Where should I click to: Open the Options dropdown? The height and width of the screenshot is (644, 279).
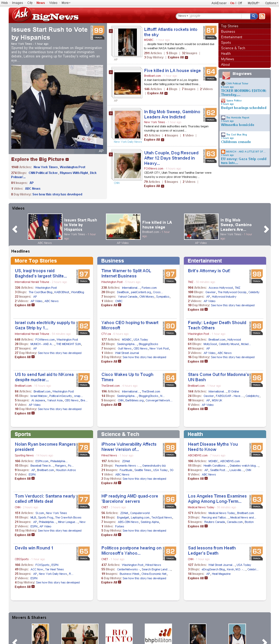[x=271, y=3]
